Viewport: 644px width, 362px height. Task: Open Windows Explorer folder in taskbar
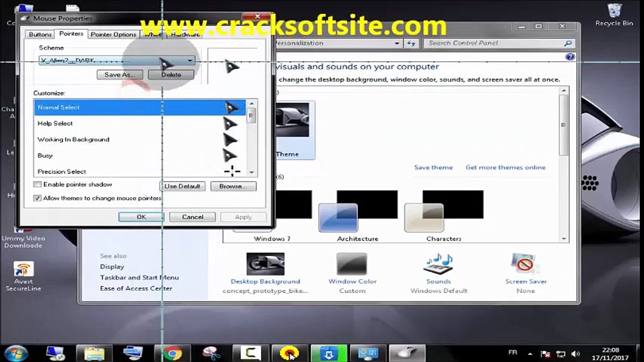pyautogui.click(x=94, y=353)
